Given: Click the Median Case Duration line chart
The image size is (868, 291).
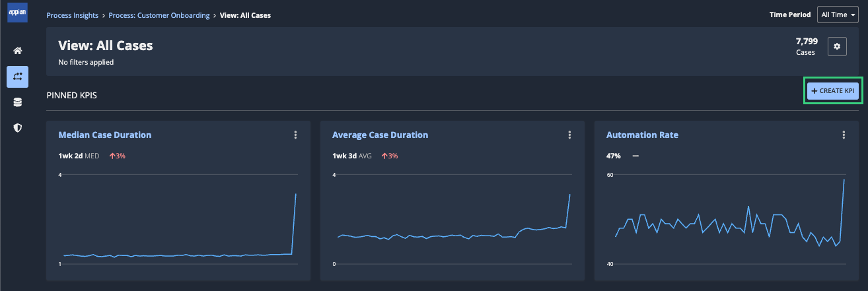Looking at the screenshot, I should [x=179, y=219].
